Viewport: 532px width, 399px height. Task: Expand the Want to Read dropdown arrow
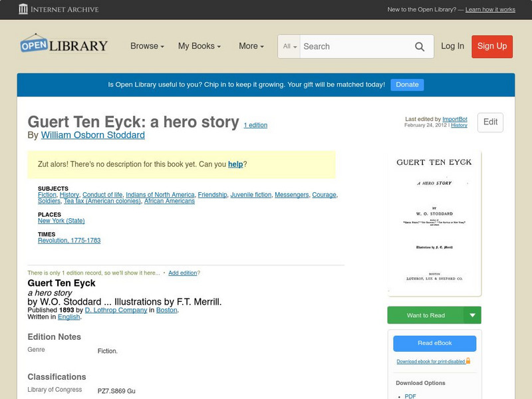click(473, 315)
